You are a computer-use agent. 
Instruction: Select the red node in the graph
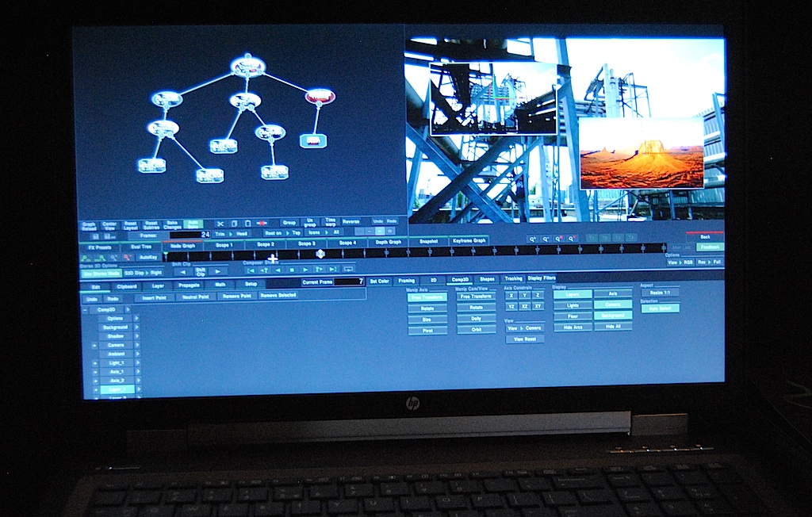(x=320, y=97)
